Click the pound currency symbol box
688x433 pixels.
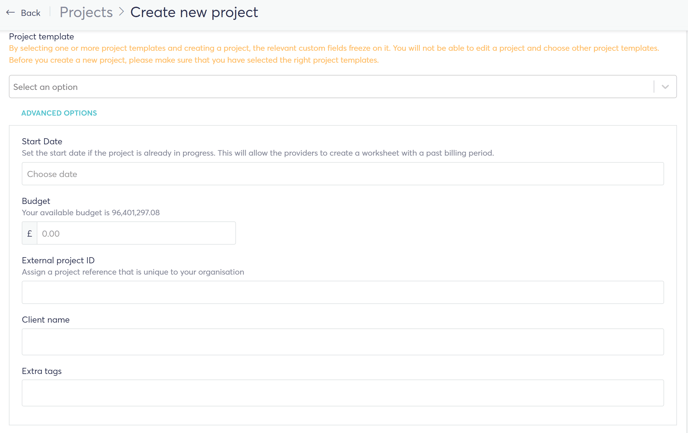tap(30, 233)
